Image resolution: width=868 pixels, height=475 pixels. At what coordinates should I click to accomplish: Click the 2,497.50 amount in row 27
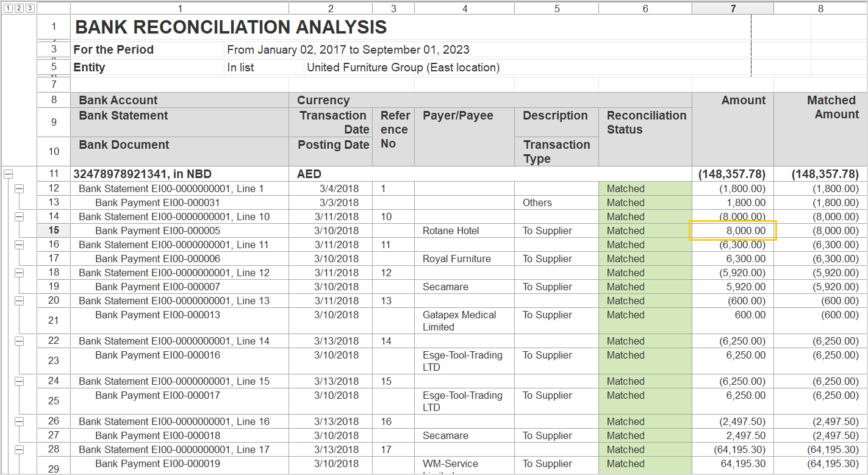pyautogui.click(x=733, y=435)
